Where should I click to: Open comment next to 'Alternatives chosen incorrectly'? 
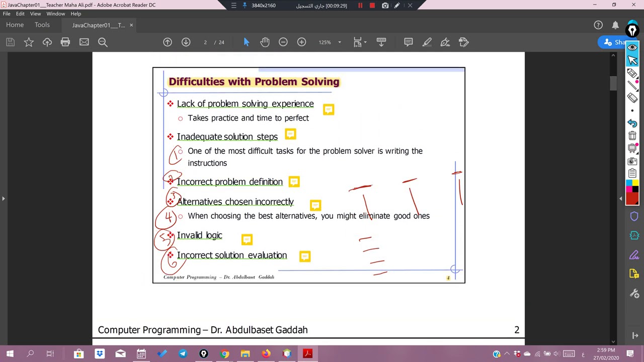[315, 205]
